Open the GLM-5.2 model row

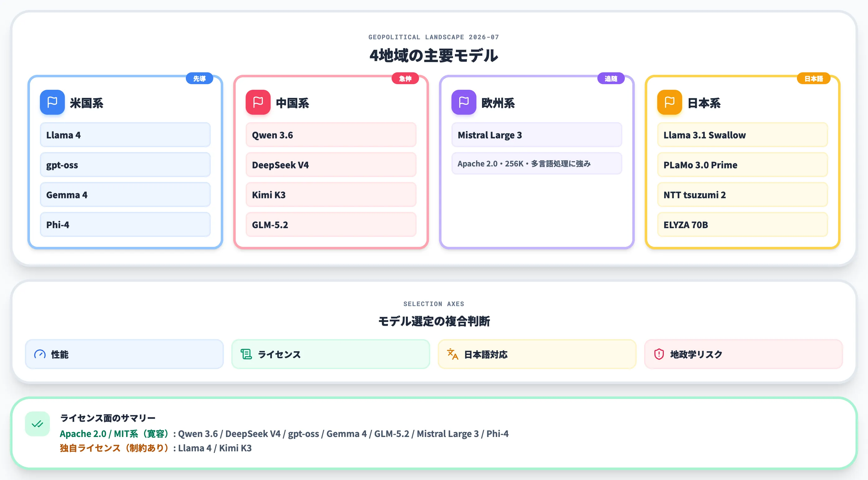coord(331,224)
